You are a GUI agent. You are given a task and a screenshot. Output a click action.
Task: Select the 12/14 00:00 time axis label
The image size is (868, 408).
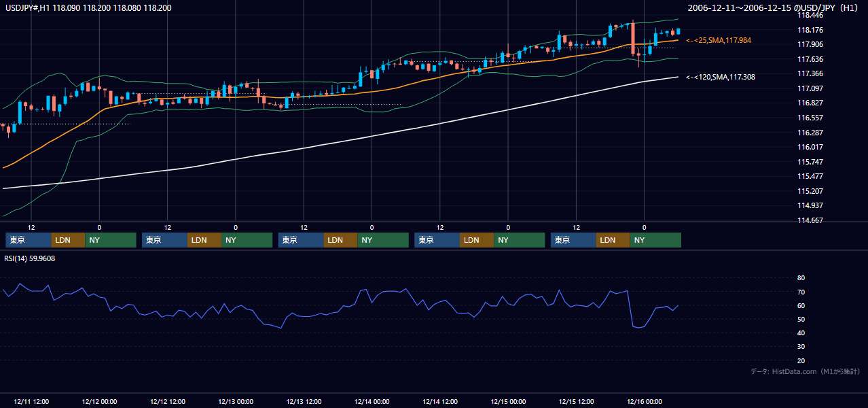[372, 401]
